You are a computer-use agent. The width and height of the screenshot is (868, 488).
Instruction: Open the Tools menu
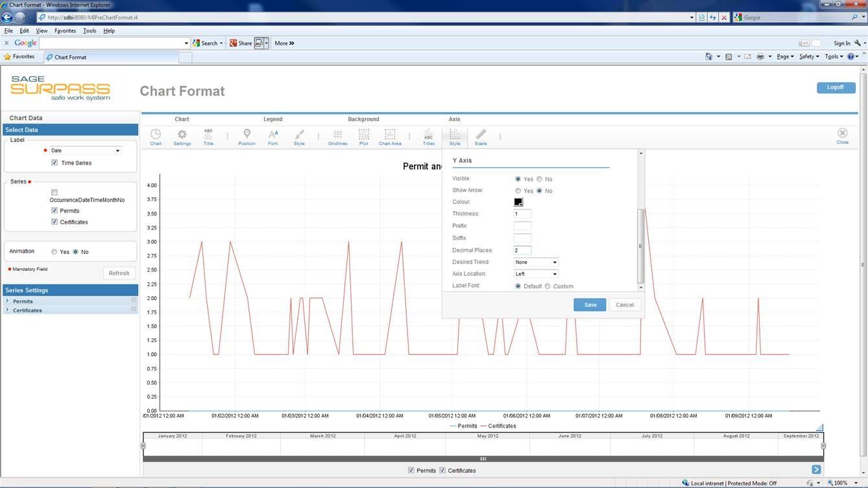point(90,30)
